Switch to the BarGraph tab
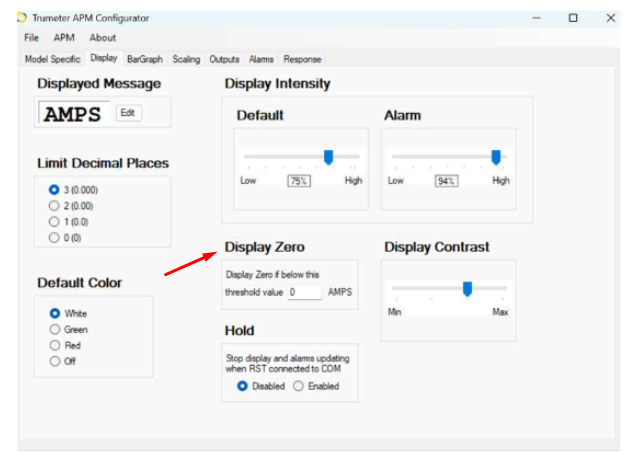The image size is (629, 461). pyautogui.click(x=145, y=59)
